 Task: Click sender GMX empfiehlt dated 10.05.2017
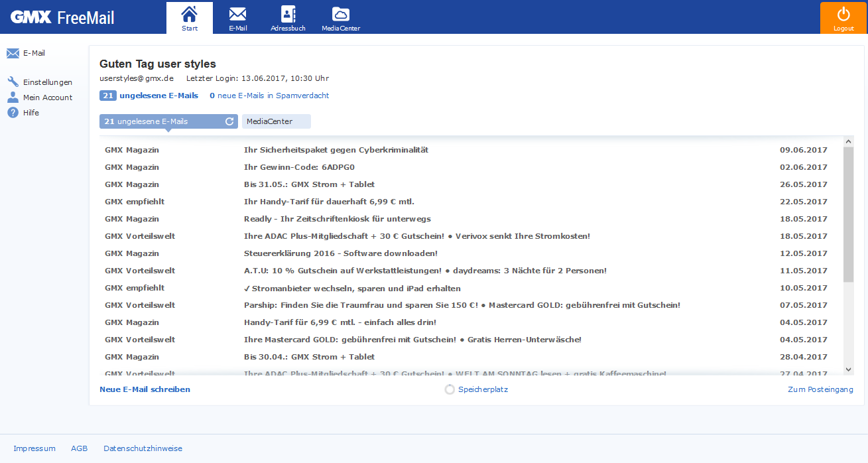coord(135,288)
